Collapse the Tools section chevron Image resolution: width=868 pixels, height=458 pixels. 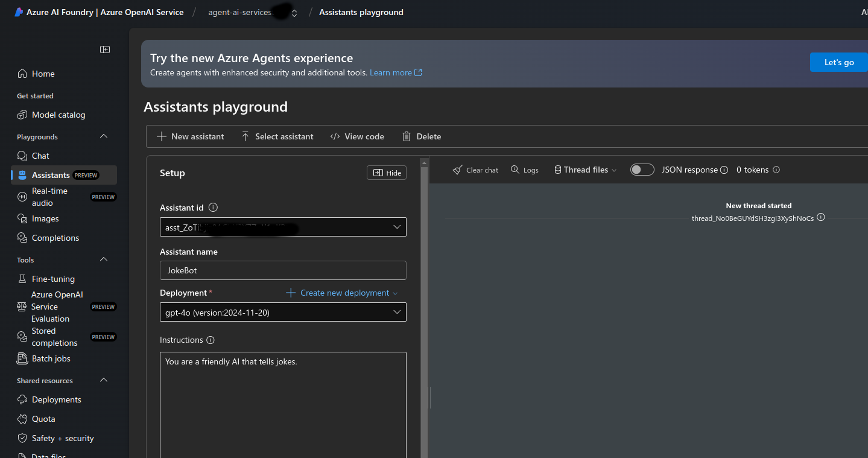104,259
